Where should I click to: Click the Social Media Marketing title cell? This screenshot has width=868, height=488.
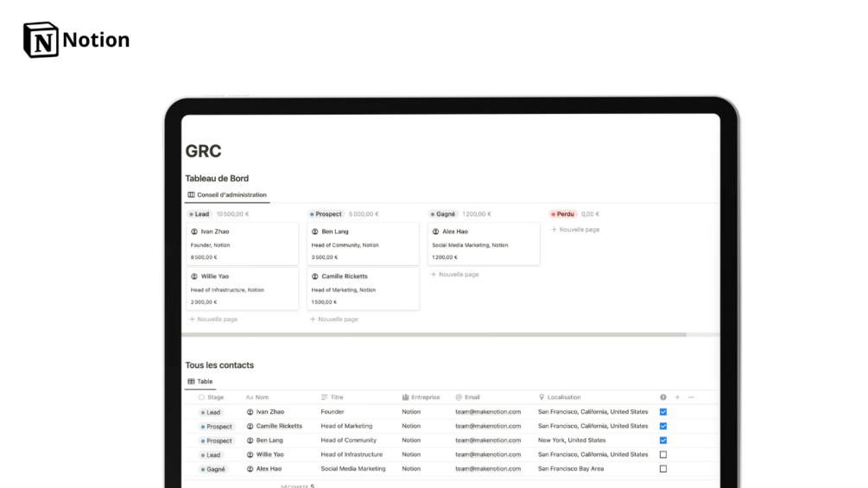click(353, 469)
